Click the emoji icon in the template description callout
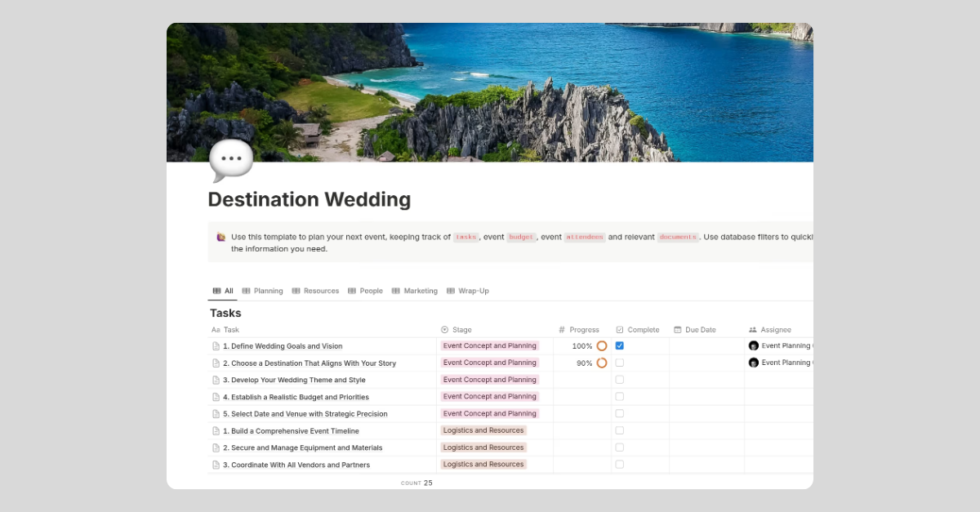The width and height of the screenshot is (980, 512). coord(219,237)
